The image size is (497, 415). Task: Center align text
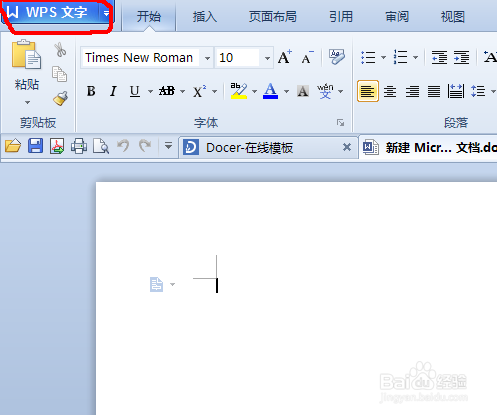(390, 91)
